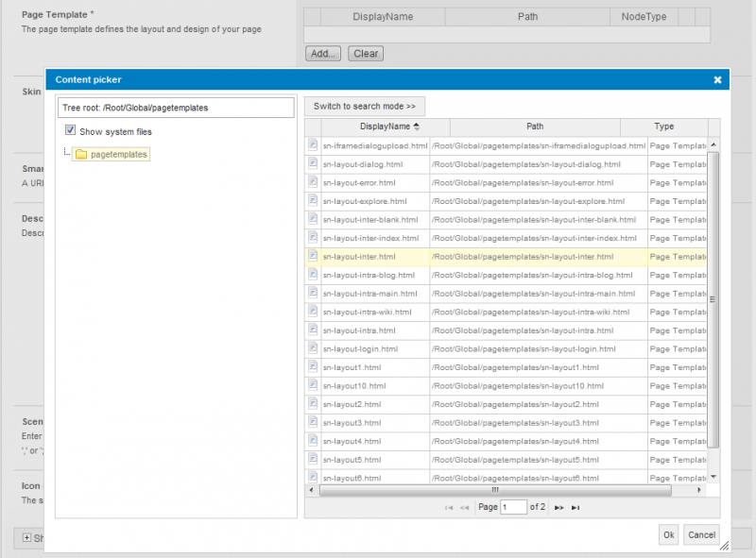Click file icon for sn-layout5.html row
The height and width of the screenshot is (558, 756).
click(x=313, y=459)
